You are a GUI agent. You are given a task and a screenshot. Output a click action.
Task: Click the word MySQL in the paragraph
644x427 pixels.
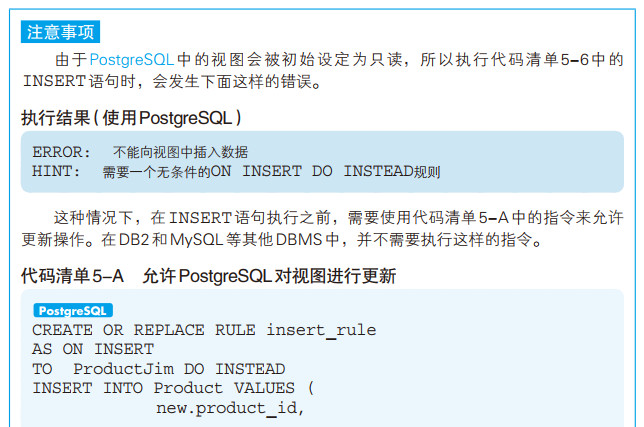196,239
